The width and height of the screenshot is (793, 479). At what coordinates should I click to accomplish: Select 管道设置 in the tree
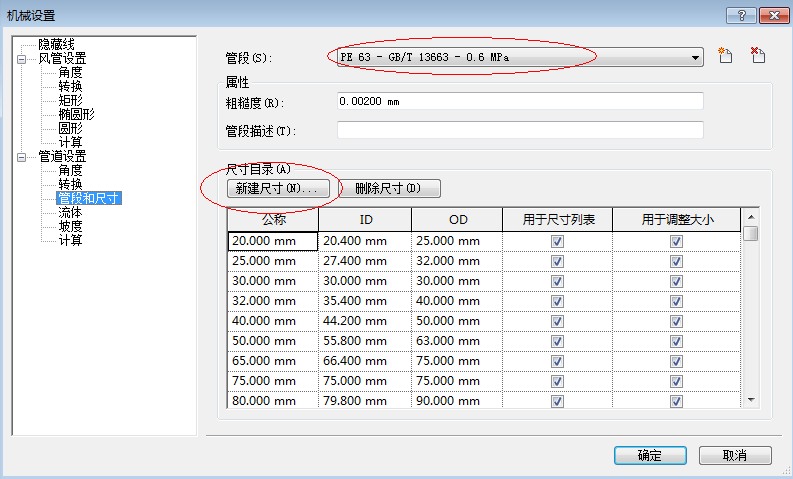(x=62, y=156)
